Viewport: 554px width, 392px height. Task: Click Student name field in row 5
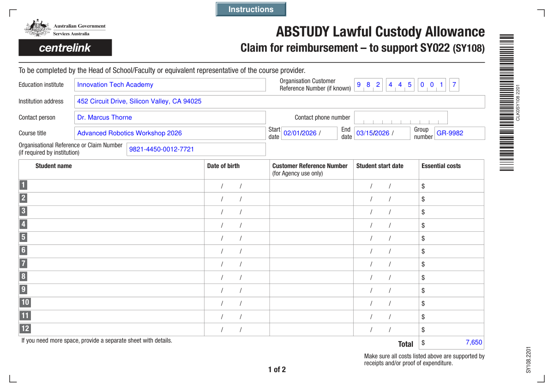coord(116,238)
